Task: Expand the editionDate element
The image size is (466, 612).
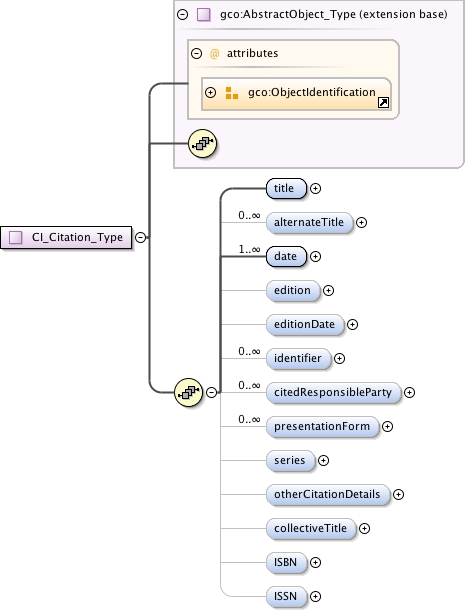Action: point(352,324)
